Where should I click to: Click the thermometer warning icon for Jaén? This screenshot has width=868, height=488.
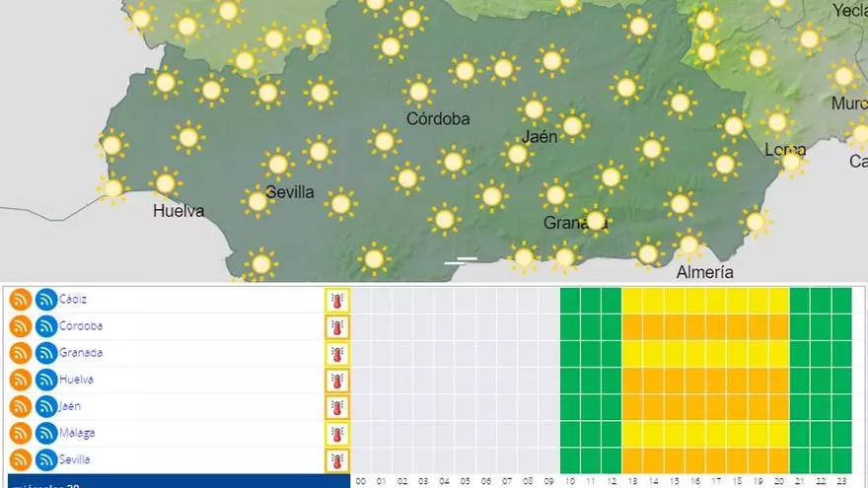(x=337, y=406)
